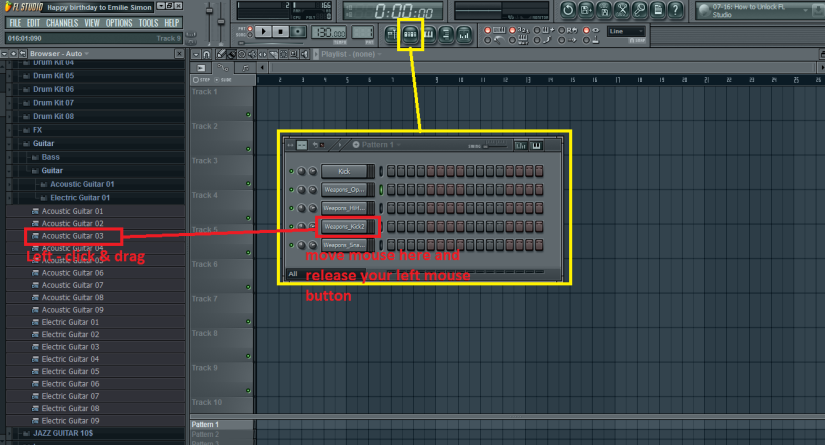825x445 pixels.
Task: Toggle the Playlist snap magnet icon
Action: click(x=207, y=54)
